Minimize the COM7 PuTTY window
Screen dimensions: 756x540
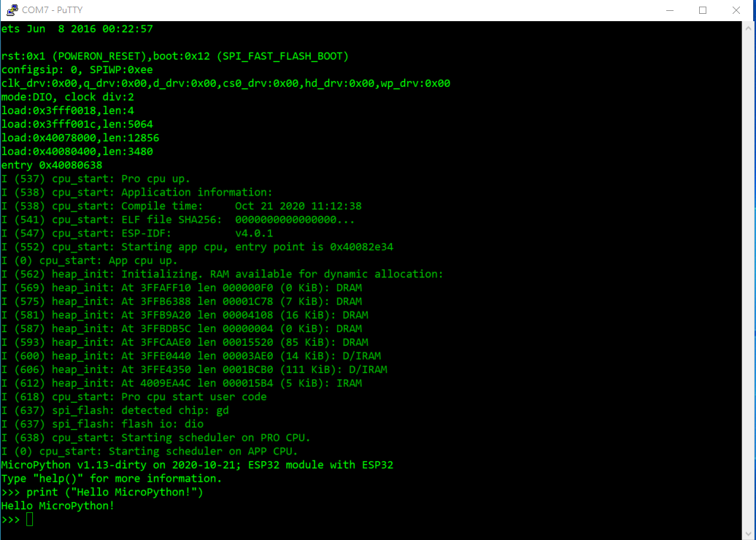670,10
